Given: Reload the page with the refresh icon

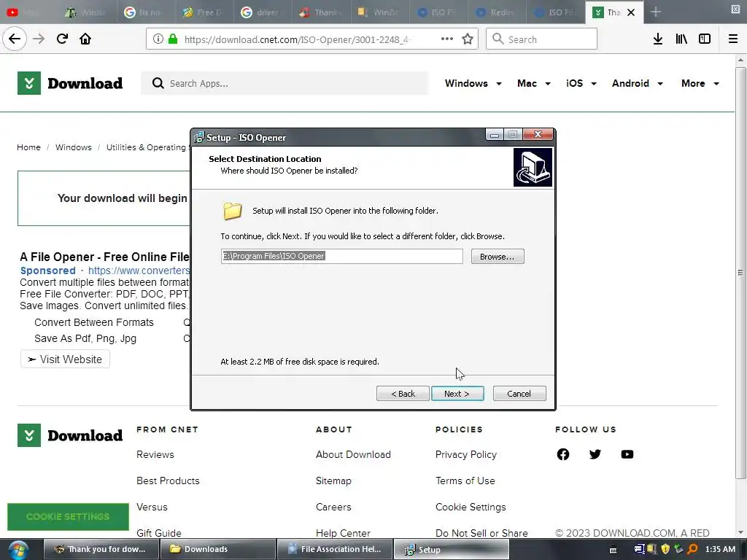Looking at the screenshot, I should [x=62, y=39].
